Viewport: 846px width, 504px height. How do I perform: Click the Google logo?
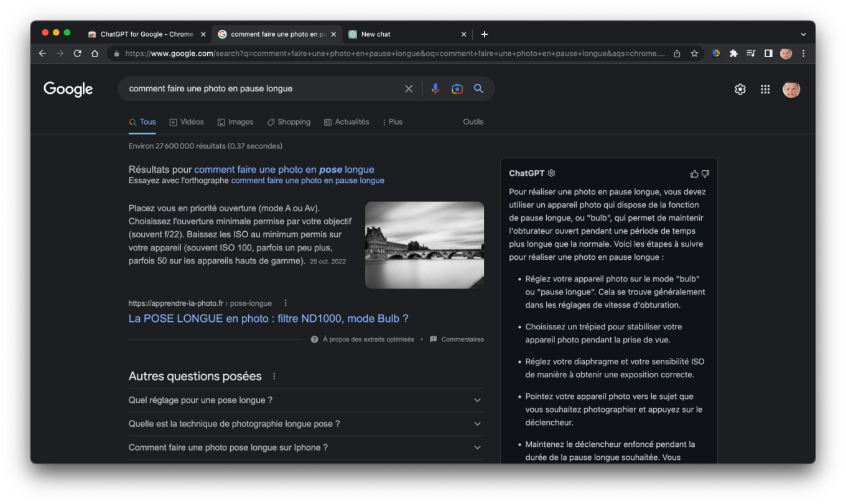(68, 89)
